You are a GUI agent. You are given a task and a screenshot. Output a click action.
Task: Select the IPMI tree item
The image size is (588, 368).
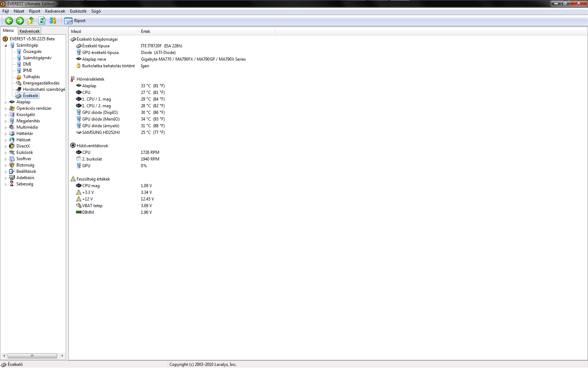tap(27, 70)
